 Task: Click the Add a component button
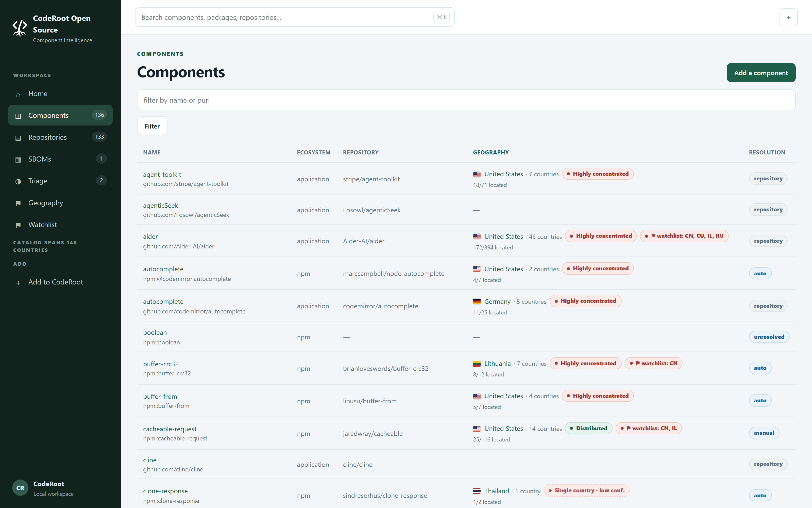click(761, 73)
